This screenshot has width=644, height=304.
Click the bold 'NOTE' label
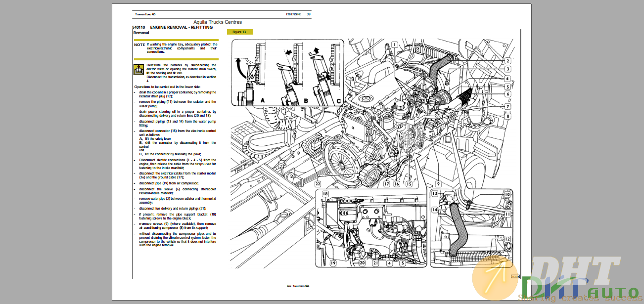[139, 44]
